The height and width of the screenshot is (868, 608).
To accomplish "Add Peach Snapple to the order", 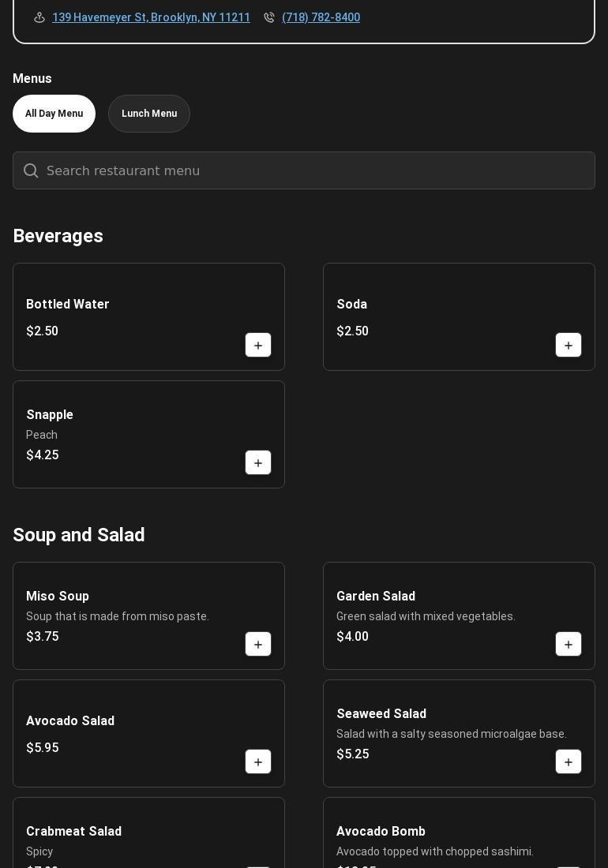I will coord(258,463).
